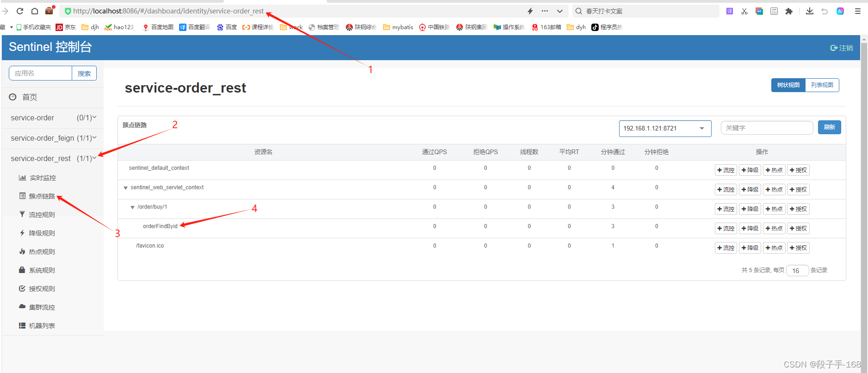Click the red briefcase toolbar icon

(50, 11)
